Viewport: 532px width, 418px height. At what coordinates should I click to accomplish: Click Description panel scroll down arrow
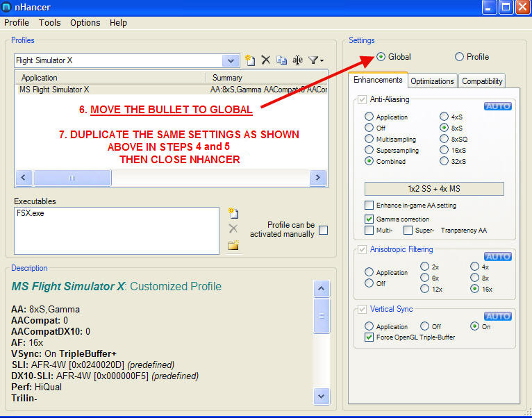(x=322, y=396)
